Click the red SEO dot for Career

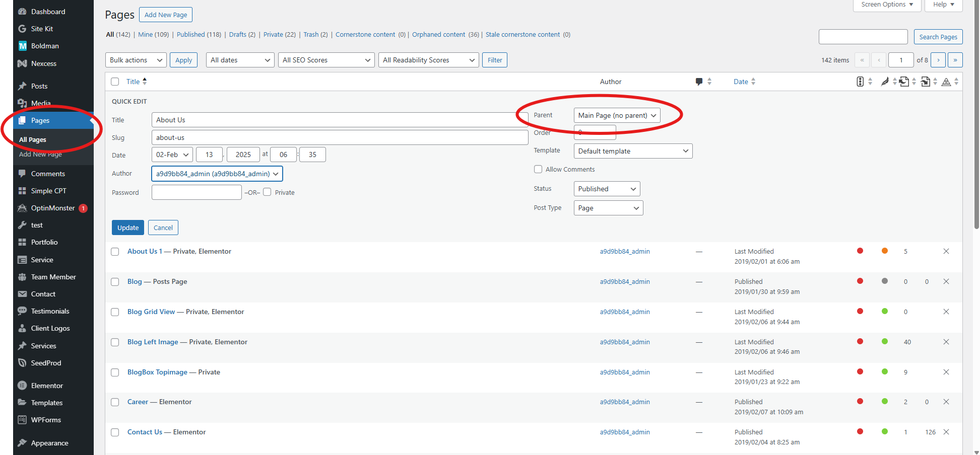[x=860, y=401]
